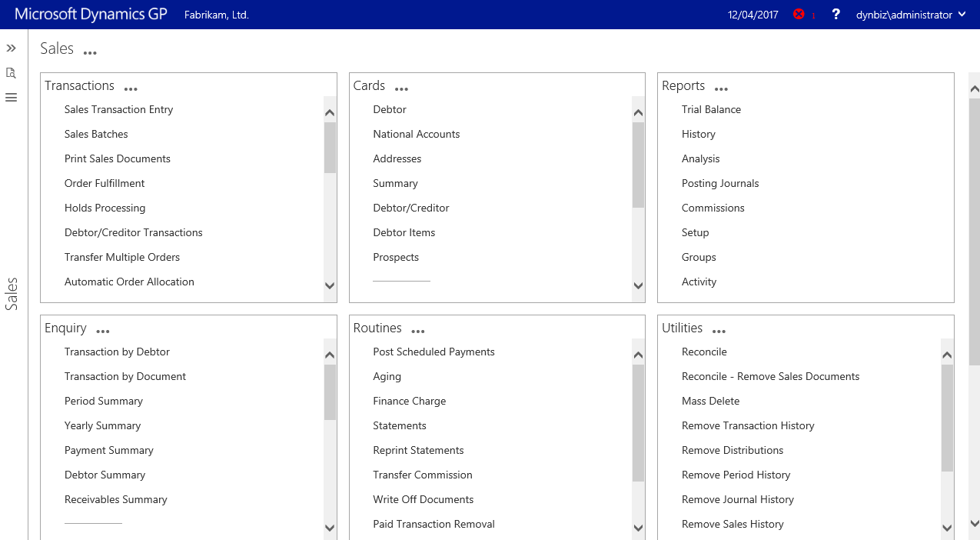Open the Utilities panel ellipsis menu
The height and width of the screenshot is (540, 980).
click(x=719, y=332)
